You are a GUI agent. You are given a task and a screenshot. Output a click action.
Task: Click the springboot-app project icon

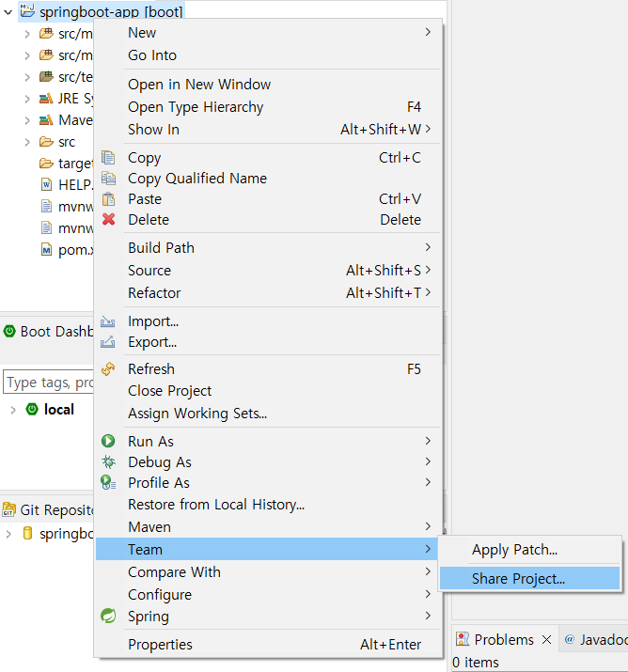pos(27,9)
